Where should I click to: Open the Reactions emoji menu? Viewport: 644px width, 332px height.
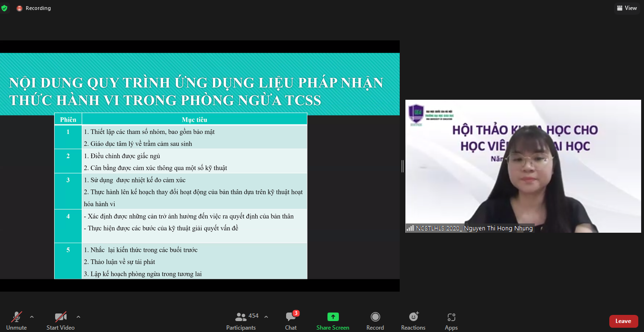click(413, 321)
